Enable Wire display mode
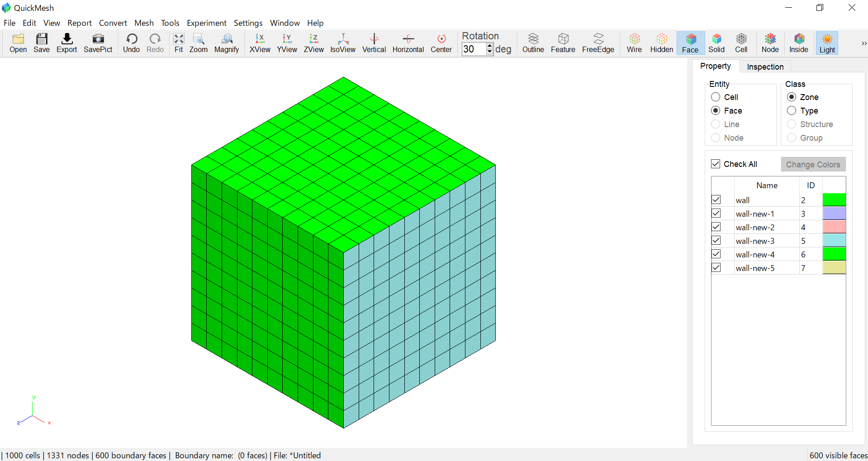This screenshot has width=868, height=461. 634,43
